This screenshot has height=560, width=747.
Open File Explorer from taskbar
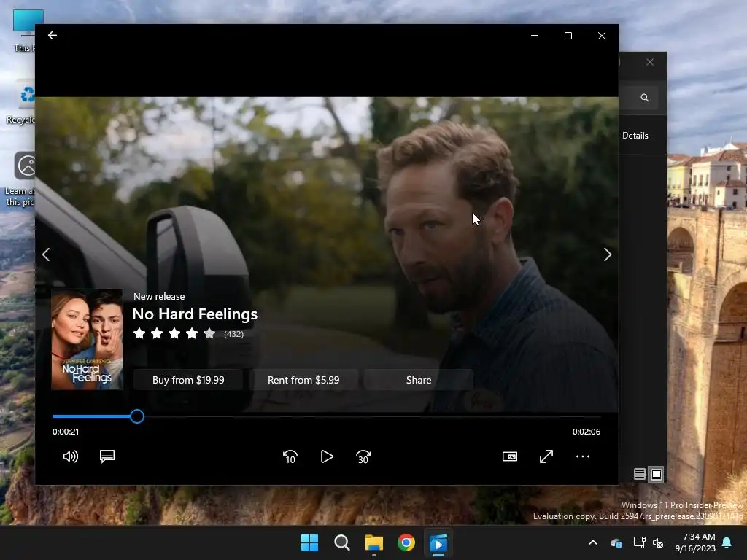374,542
